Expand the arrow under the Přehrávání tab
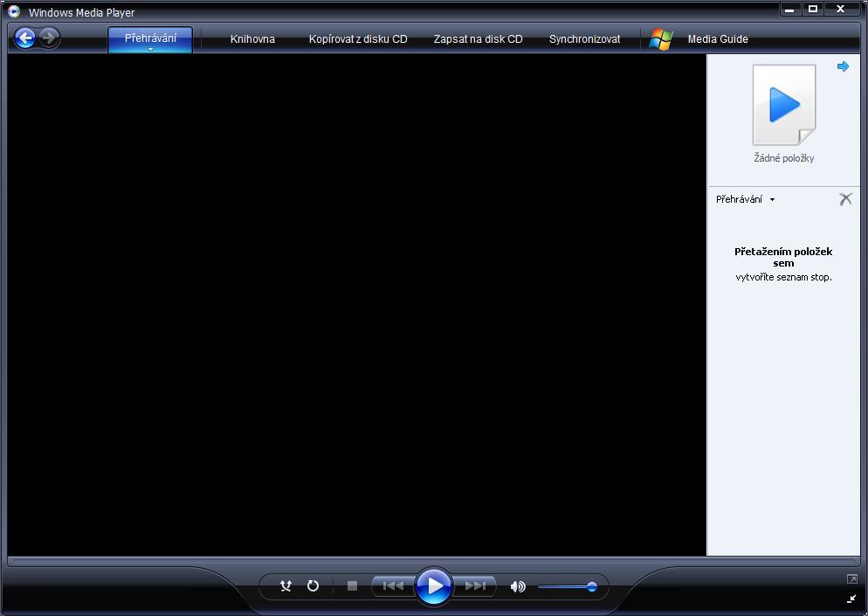This screenshot has width=868, height=616. coord(150,49)
